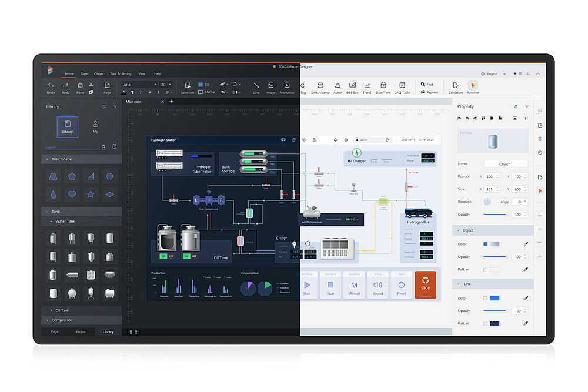Open the Tool & Setting menu

tap(121, 74)
